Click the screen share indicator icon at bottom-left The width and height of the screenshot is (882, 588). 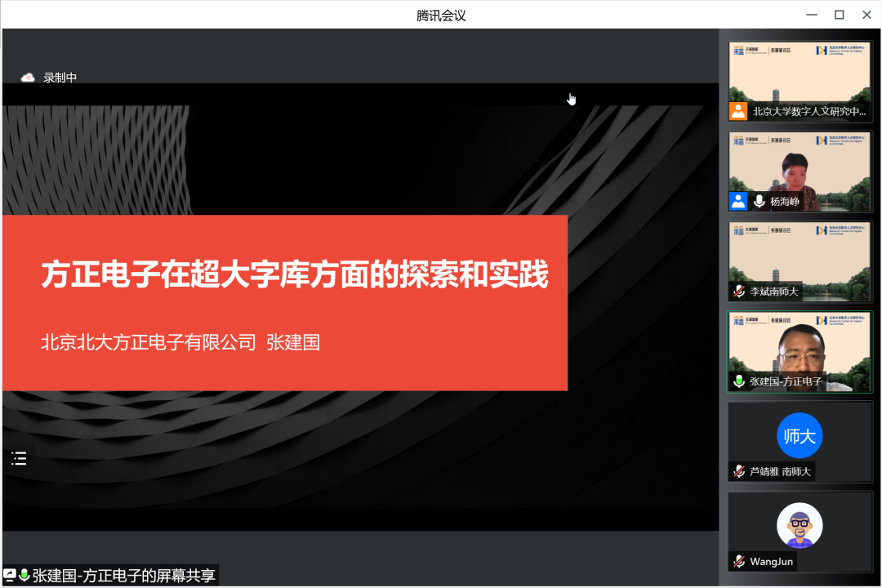click(x=10, y=575)
